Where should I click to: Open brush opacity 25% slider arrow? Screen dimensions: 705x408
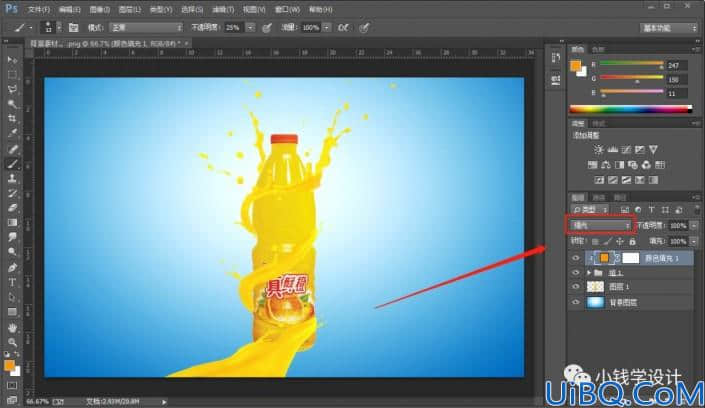(250, 28)
